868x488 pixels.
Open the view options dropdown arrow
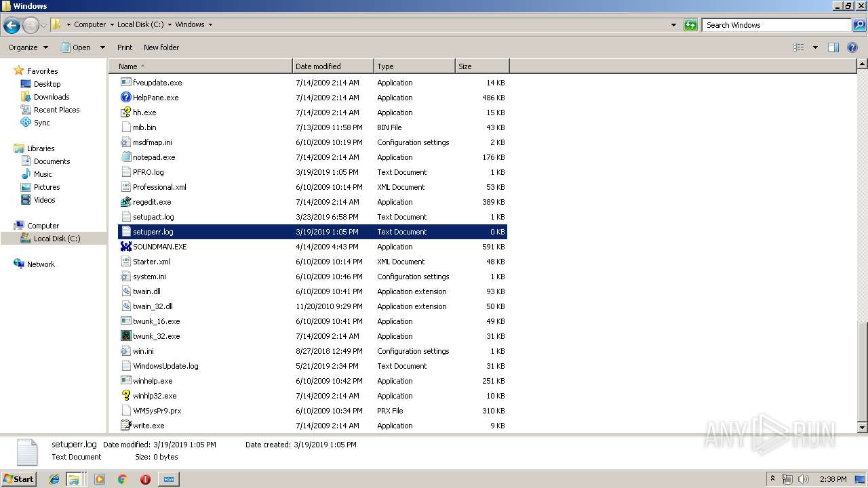click(815, 47)
